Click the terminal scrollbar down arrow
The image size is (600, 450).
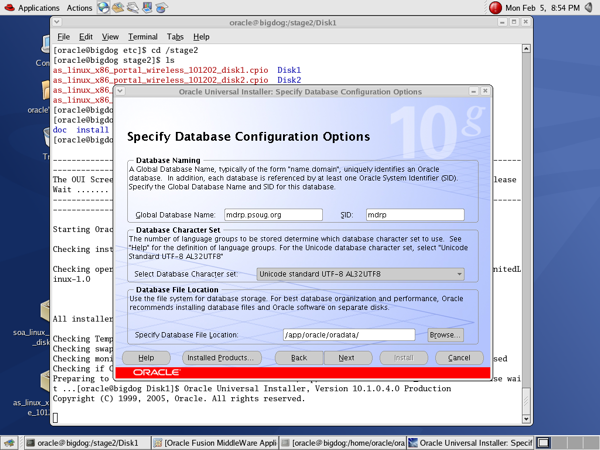click(526, 419)
